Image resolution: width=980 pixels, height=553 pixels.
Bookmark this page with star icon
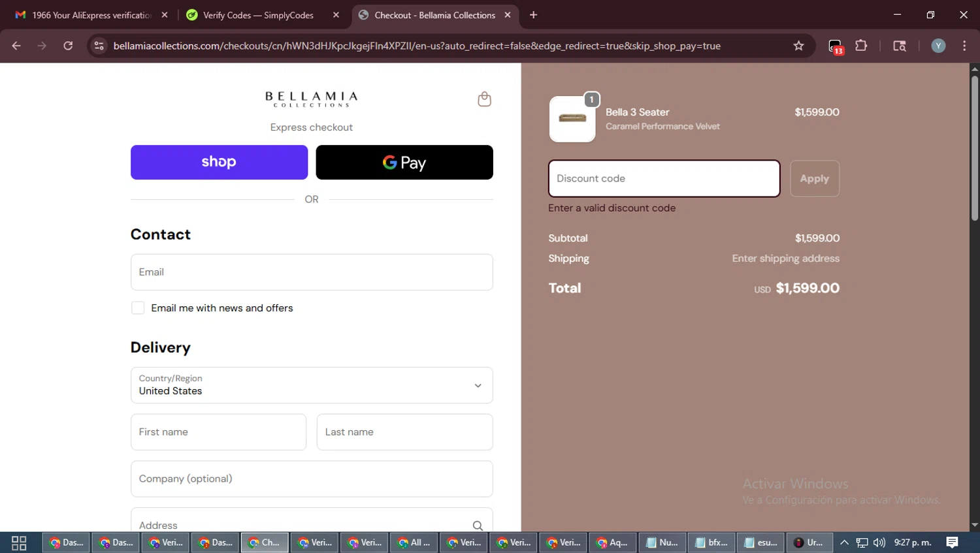(798, 46)
